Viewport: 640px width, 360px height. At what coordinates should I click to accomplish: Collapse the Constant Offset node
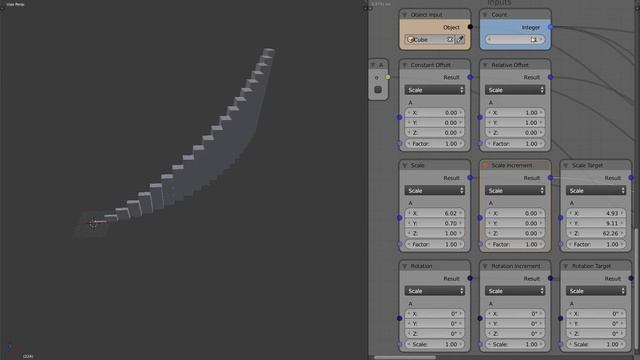[x=405, y=65]
